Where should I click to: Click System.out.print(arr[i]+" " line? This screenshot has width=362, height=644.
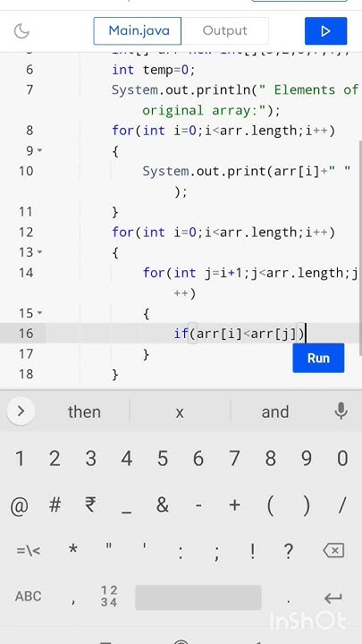coord(247,171)
